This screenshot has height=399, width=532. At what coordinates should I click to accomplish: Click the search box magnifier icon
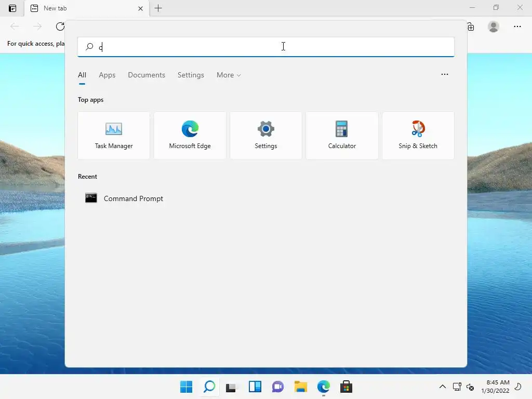click(89, 47)
